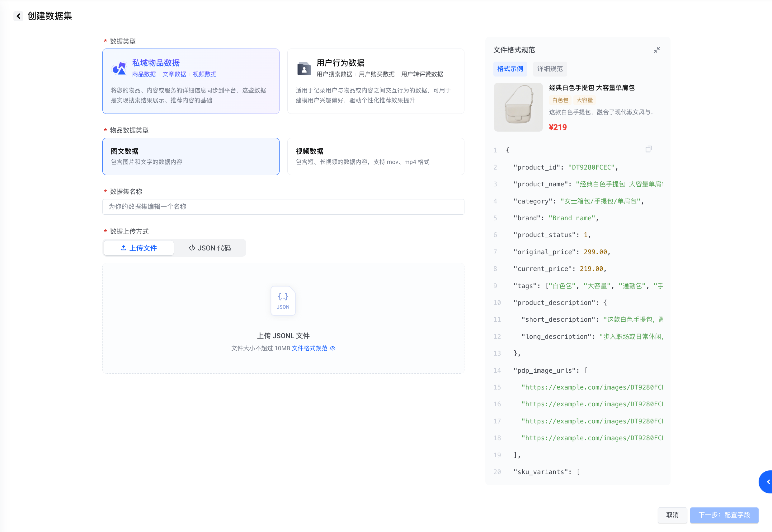Viewport: 772px width, 532px height.
Task: Click the white handbag product thumbnail
Action: pos(518,107)
